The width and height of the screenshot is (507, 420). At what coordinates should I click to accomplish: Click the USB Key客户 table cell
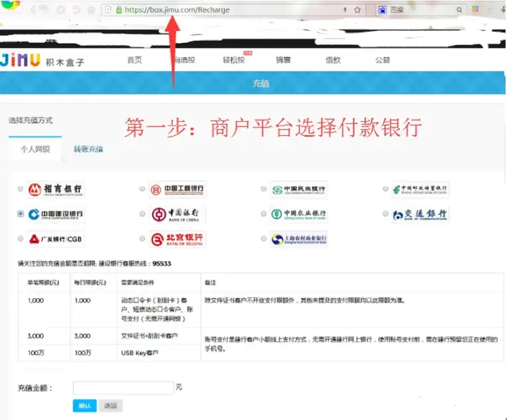139,353
